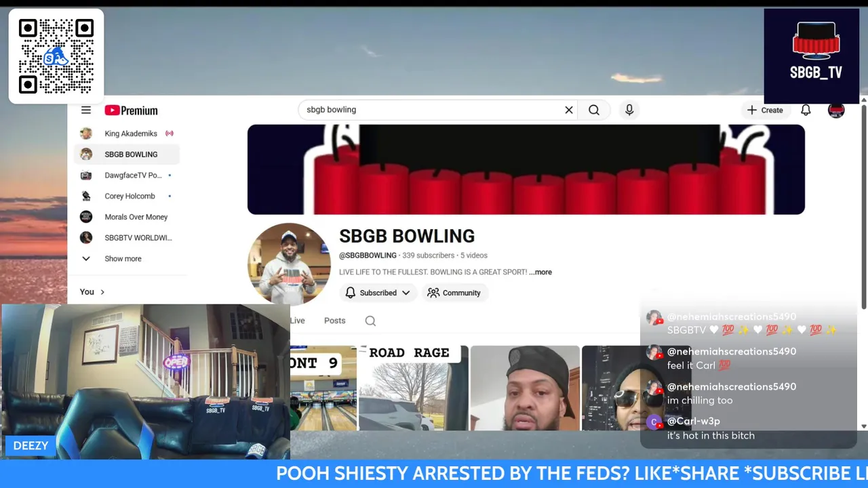
Task: Click the Corey Holcomb channel avatar icon
Action: tap(86, 196)
